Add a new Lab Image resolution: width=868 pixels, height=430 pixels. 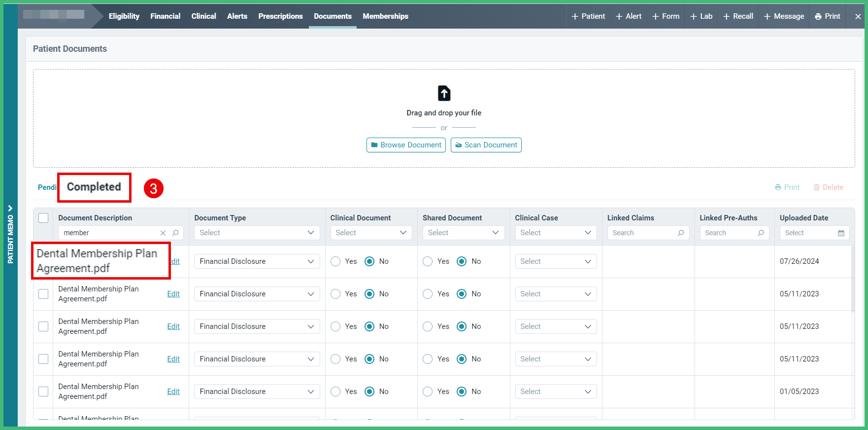pos(701,16)
